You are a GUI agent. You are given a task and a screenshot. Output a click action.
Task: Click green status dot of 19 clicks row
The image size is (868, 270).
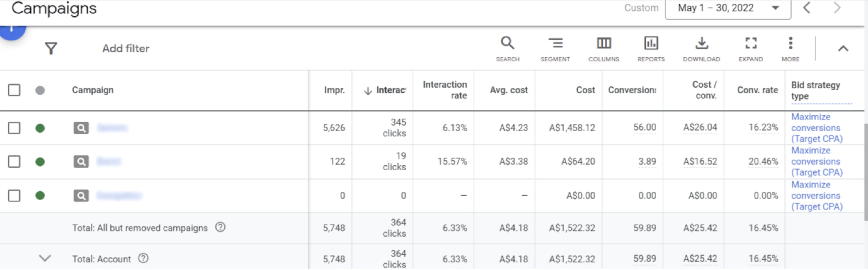(40, 162)
